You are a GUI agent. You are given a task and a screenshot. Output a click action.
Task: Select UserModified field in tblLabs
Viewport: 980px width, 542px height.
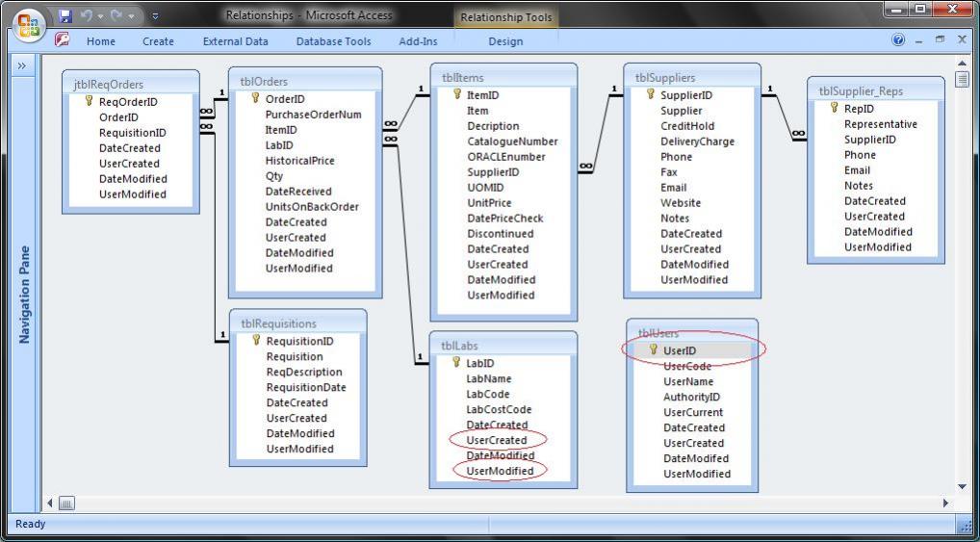500,471
